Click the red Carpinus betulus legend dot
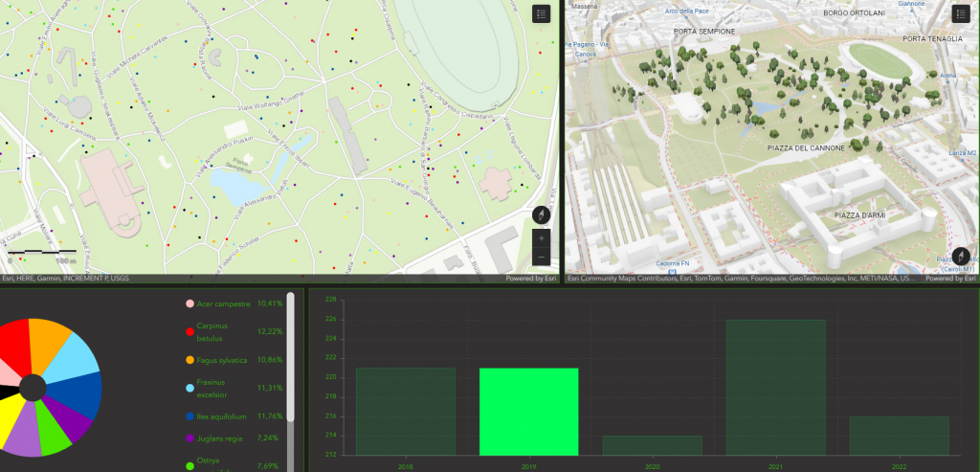The width and height of the screenshot is (980, 472). click(x=189, y=332)
